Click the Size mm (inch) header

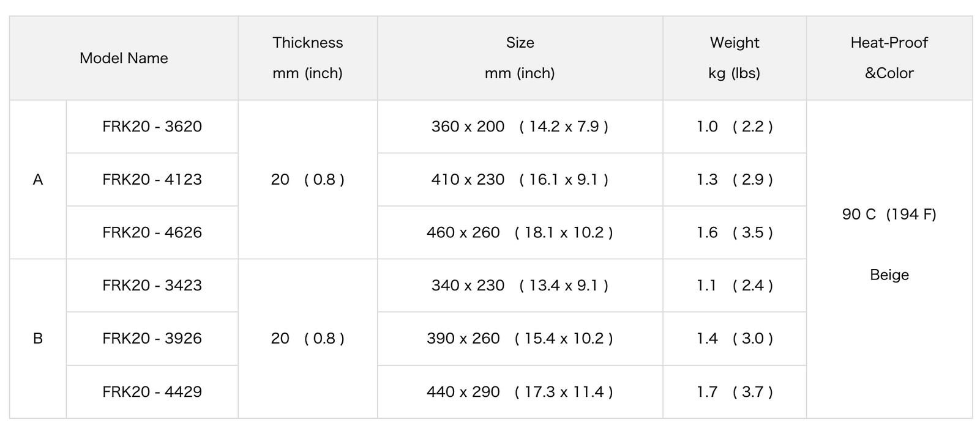point(520,58)
